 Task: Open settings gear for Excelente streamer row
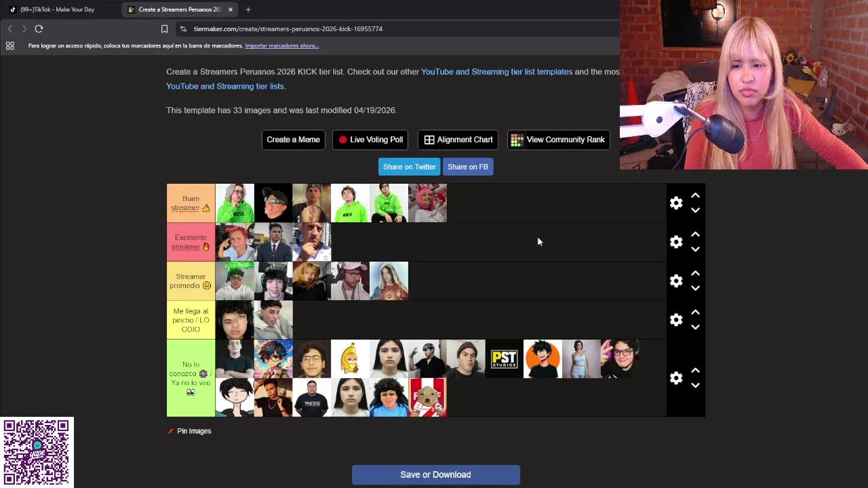coord(676,242)
